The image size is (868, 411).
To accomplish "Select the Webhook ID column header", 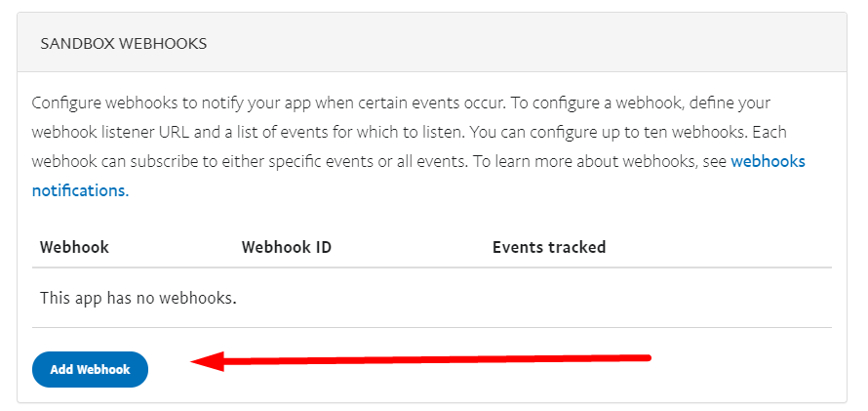I will [286, 247].
